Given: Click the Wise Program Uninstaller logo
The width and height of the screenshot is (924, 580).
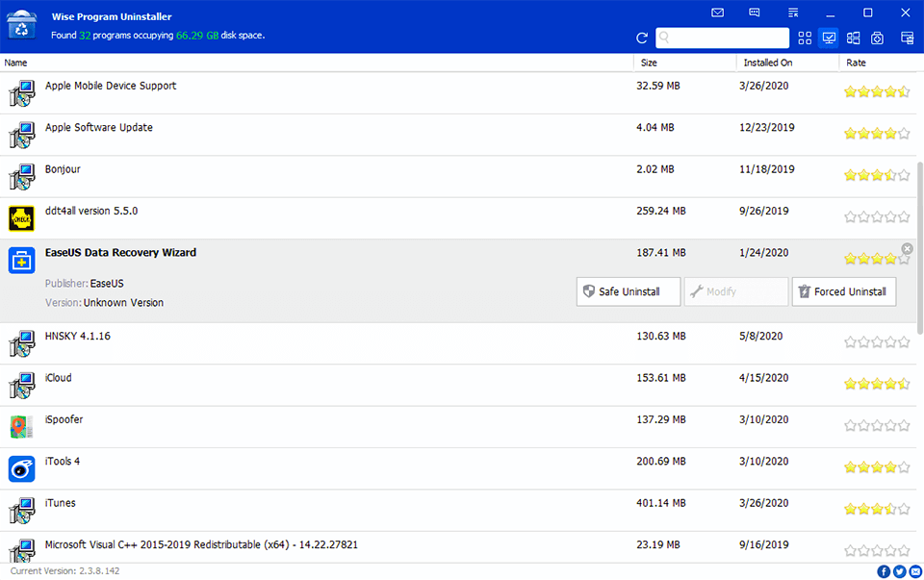Looking at the screenshot, I should [x=21, y=25].
